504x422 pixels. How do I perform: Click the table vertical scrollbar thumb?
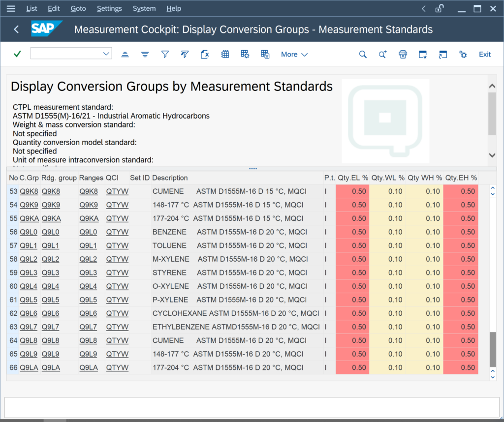coord(493,349)
